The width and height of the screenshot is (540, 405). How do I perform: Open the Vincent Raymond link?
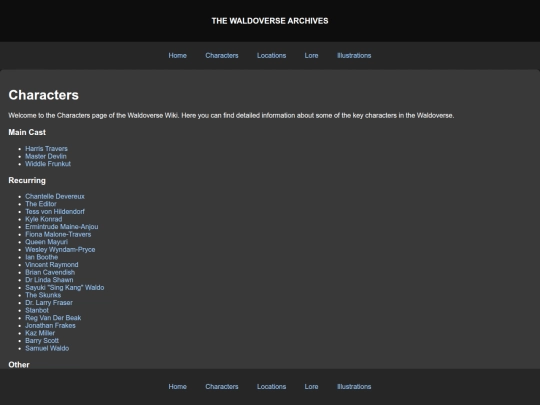(52, 264)
